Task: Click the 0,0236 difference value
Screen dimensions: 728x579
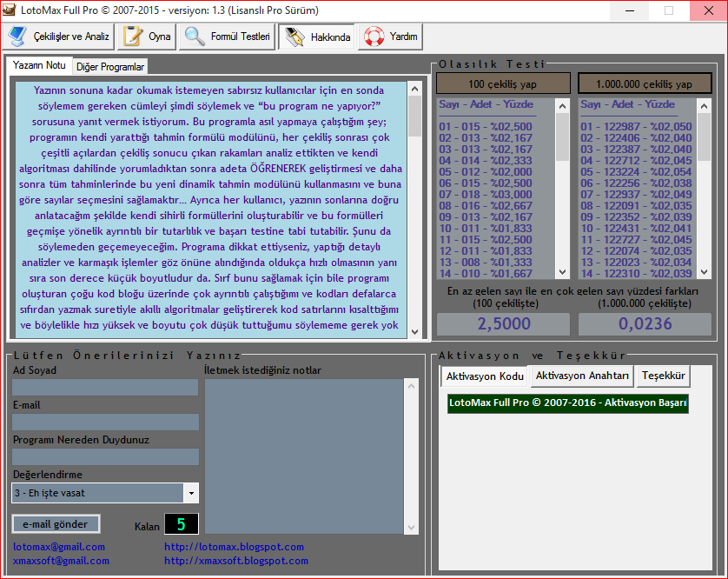Action: click(x=645, y=324)
